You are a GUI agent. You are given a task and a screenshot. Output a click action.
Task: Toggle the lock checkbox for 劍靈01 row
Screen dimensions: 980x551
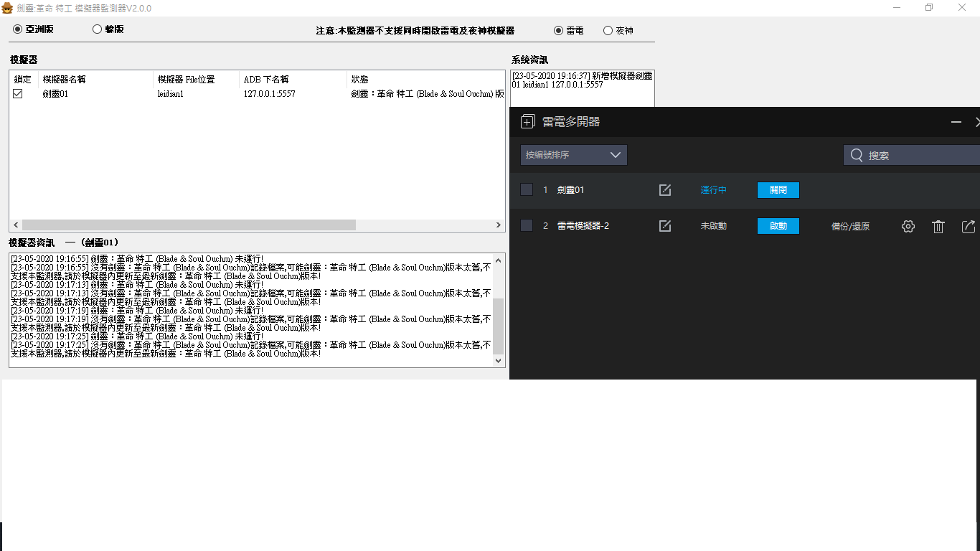tap(18, 93)
